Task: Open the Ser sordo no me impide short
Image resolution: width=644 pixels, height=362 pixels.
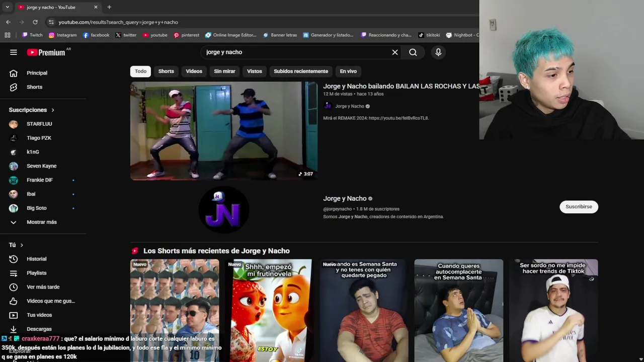Action: coord(552,310)
